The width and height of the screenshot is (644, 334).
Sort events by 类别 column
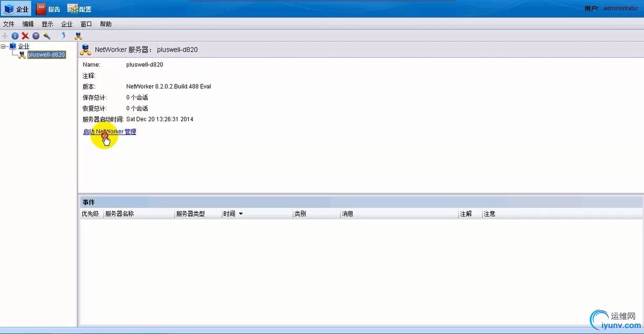tap(316, 214)
